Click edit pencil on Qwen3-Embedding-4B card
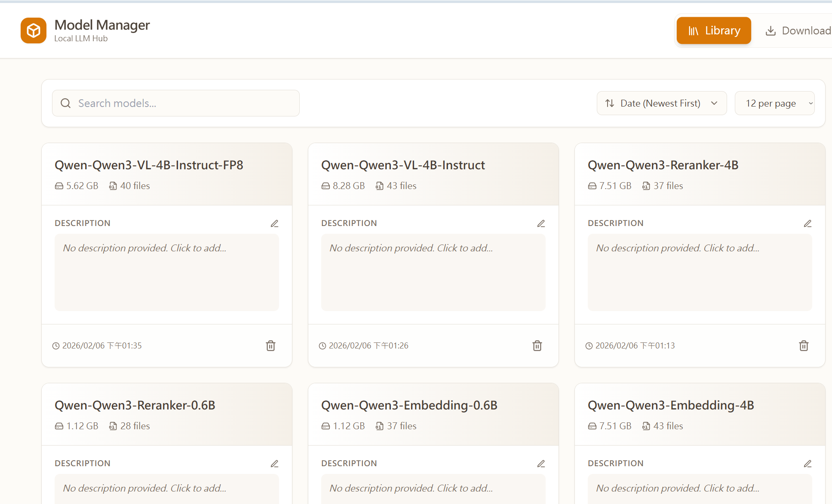This screenshot has height=504, width=832. [x=807, y=464]
